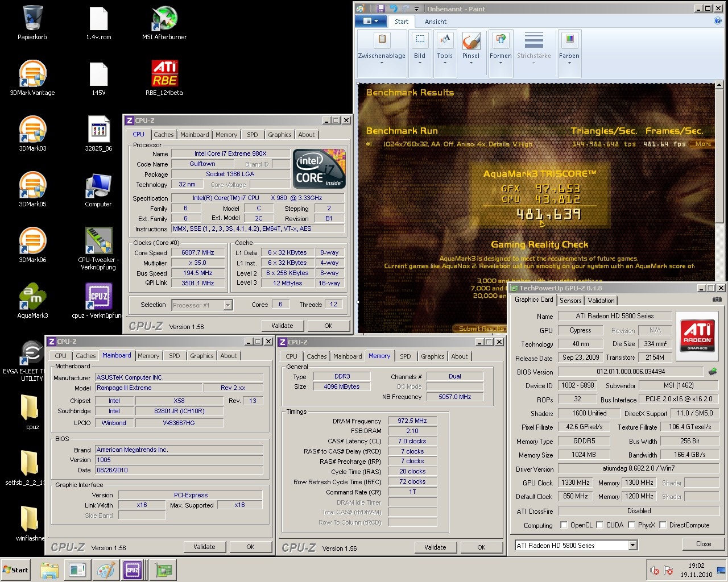Screen dimensions: 728x582
Task: Open the Graphics tab in top CPU-Z
Action: [280, 135]
